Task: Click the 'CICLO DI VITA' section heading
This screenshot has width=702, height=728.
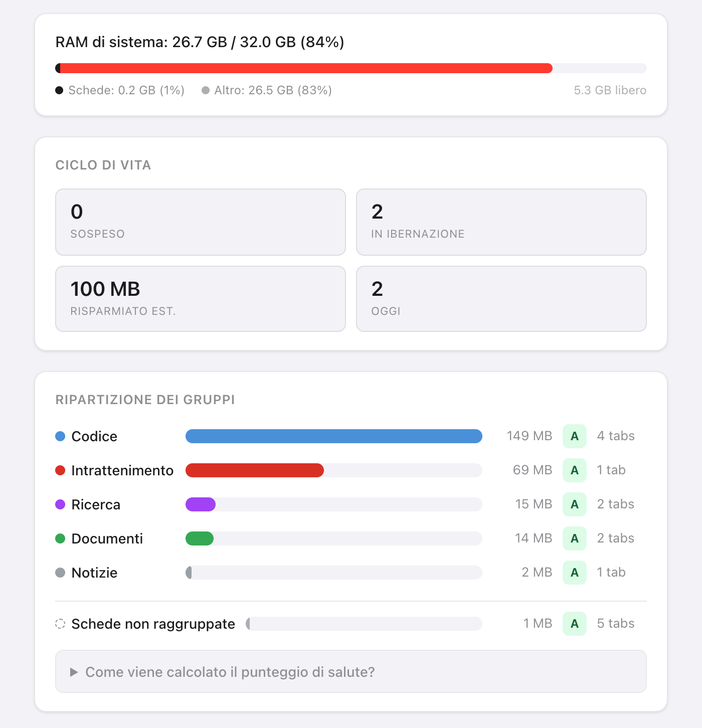Action: point(103,165)
